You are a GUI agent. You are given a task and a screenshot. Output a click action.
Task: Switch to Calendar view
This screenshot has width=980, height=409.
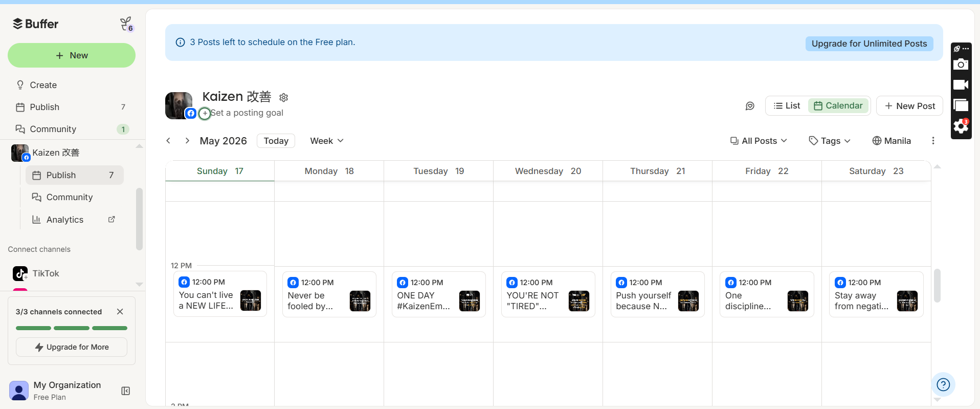[838, 105]
